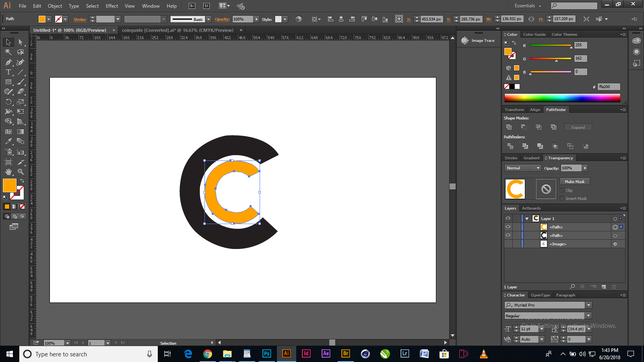Select the Eraser tool

(21, 92)
